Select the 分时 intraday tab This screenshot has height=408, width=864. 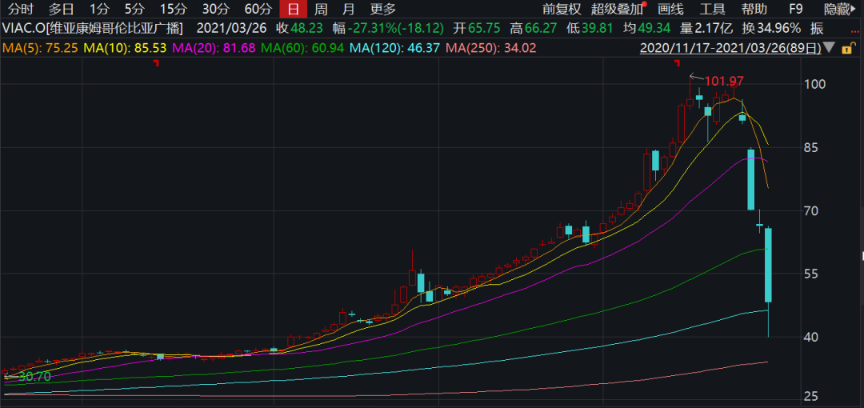21,8
